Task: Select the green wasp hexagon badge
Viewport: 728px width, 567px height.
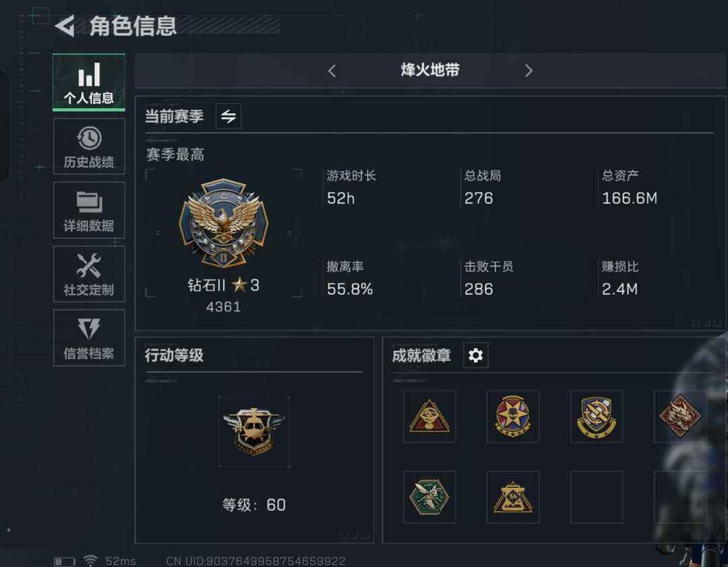Action: [x=429, y=498]
